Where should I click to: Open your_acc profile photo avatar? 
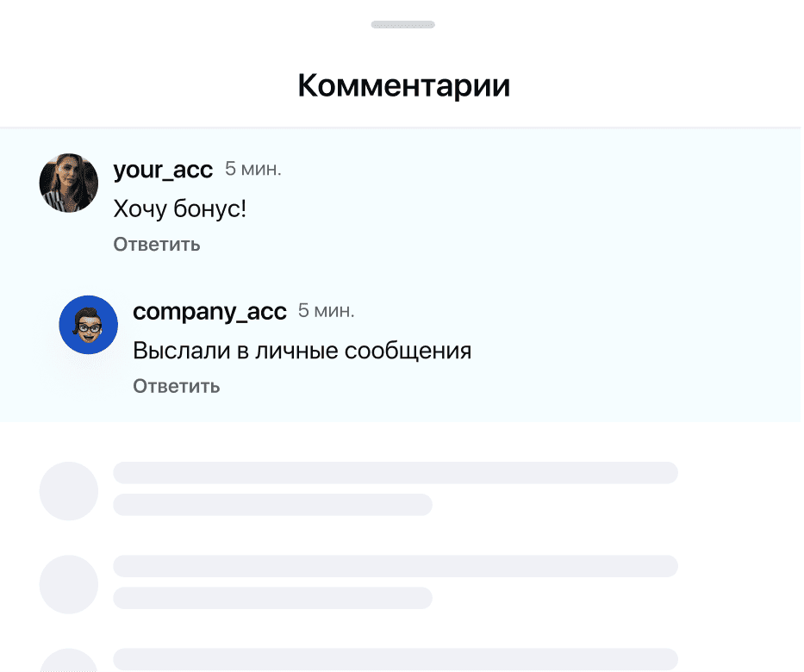pos(69,183)
